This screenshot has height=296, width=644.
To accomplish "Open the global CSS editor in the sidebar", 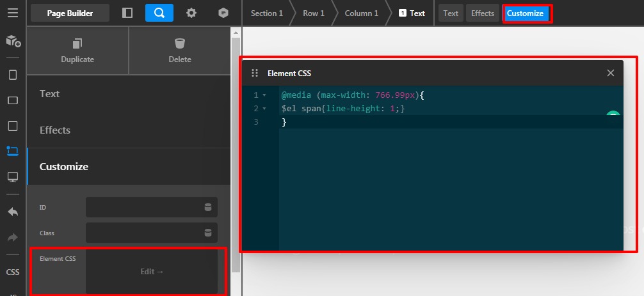I will tap(12, 272).
